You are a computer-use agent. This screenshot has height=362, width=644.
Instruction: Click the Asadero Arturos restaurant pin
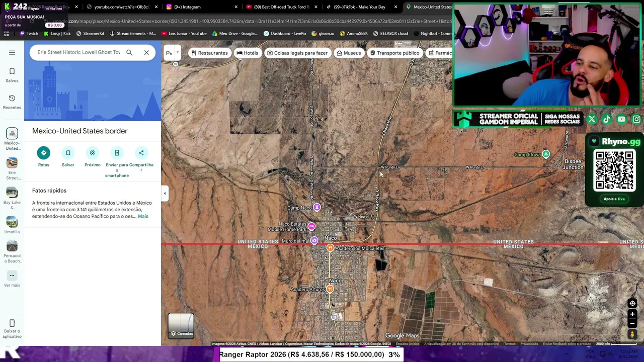330,289
